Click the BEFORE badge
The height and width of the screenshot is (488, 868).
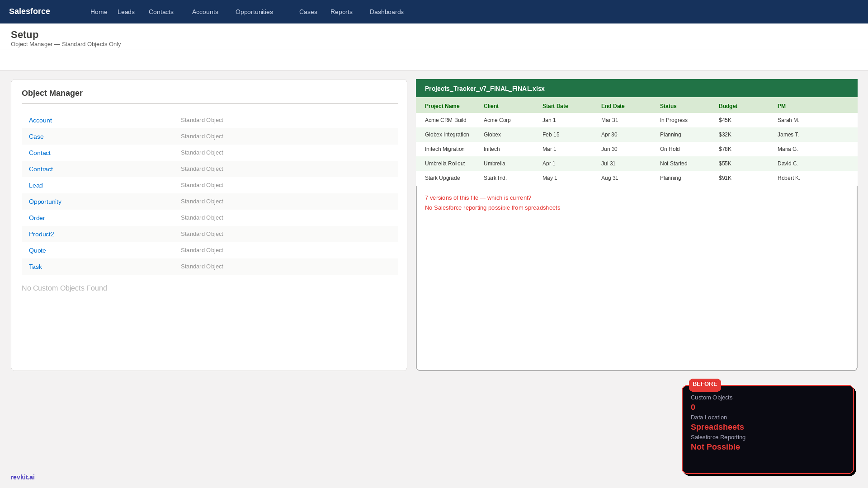pos(705,384)
